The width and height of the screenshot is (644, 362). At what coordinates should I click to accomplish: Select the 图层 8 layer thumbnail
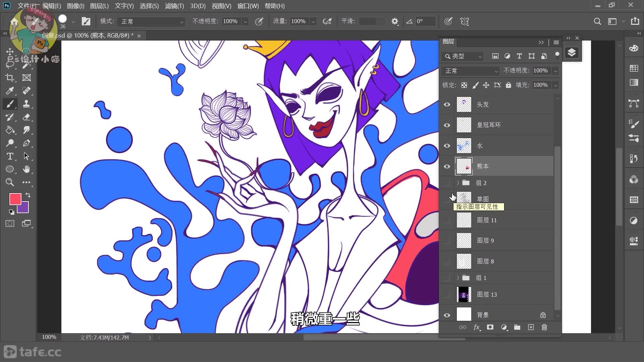[464, 261]
